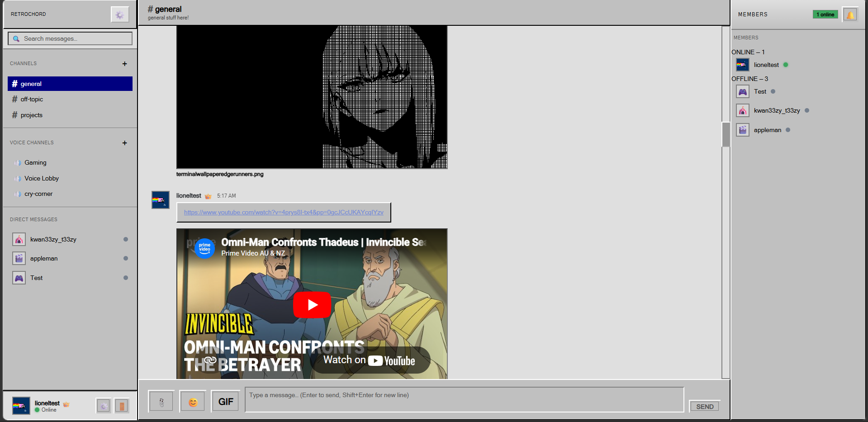Viewport: 868px width, 422px height.
Task: Open user settings gear next to lioneltest
Action: click(x=104, y=406)
